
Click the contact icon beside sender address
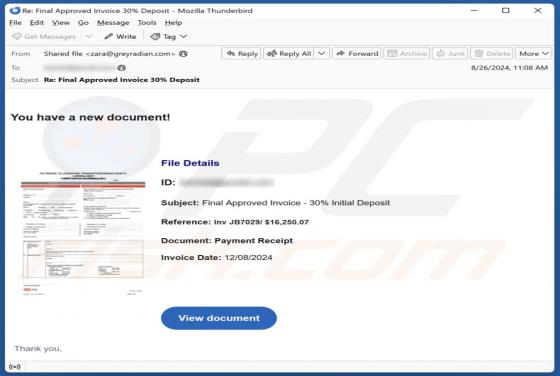183,54
